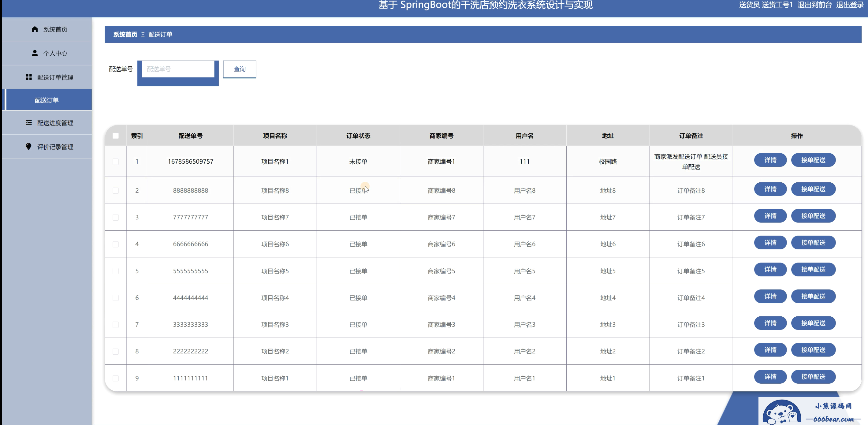Click the 退出登录 link in header

[849, 5]
